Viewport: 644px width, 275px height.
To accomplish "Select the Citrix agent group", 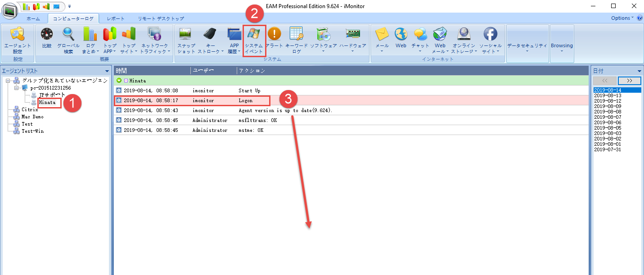I will point(30,109).
